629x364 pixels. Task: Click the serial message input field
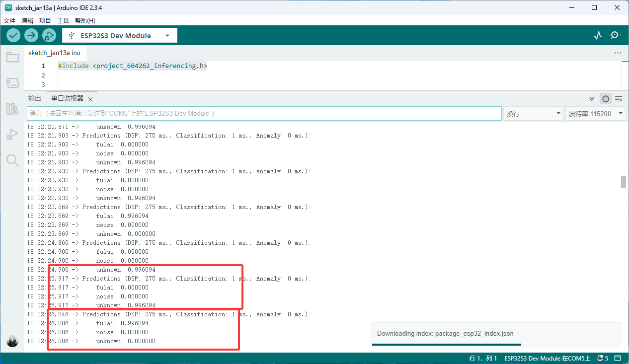click(264, 114)
